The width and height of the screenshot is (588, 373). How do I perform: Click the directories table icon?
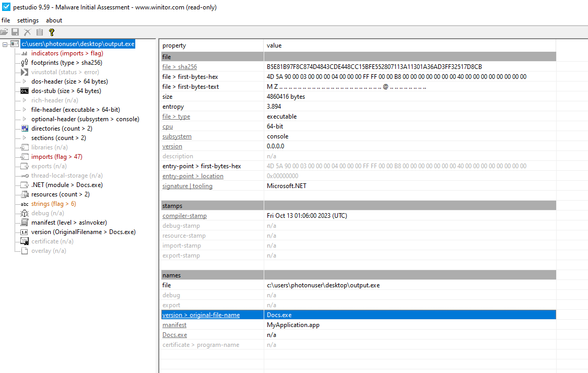coord(25,129)
